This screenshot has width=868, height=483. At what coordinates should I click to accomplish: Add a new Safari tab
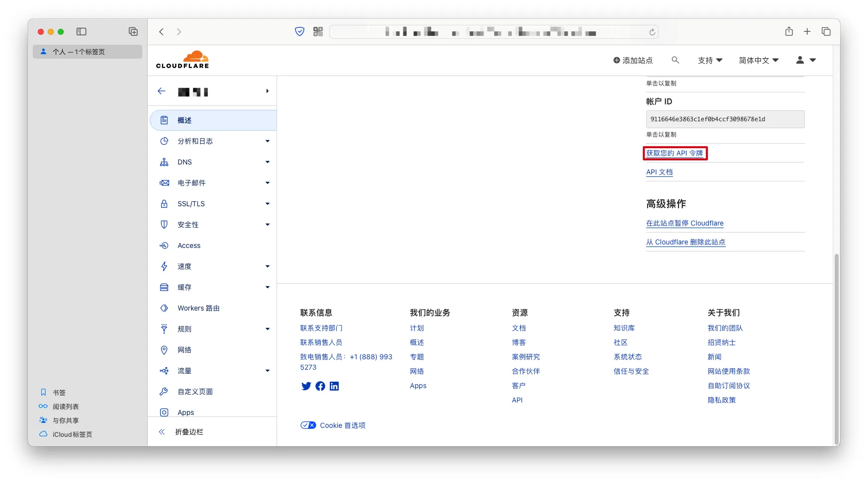click(x=807, y=32)
